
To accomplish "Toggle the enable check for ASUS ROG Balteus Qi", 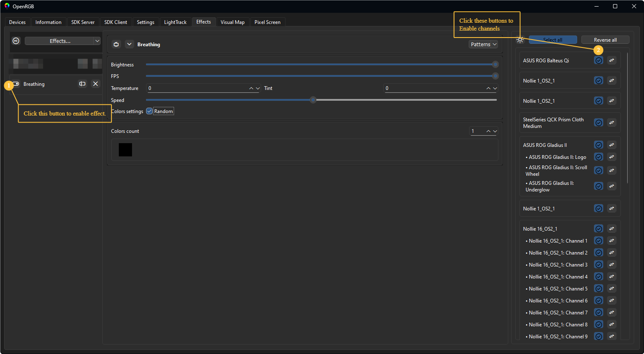I will tap(599, 60).
